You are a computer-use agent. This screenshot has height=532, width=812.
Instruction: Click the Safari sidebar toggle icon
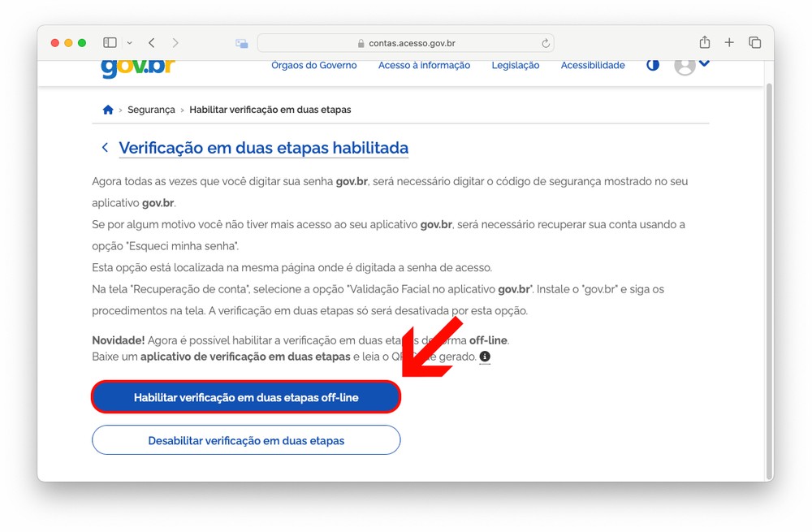pos(110,42)
